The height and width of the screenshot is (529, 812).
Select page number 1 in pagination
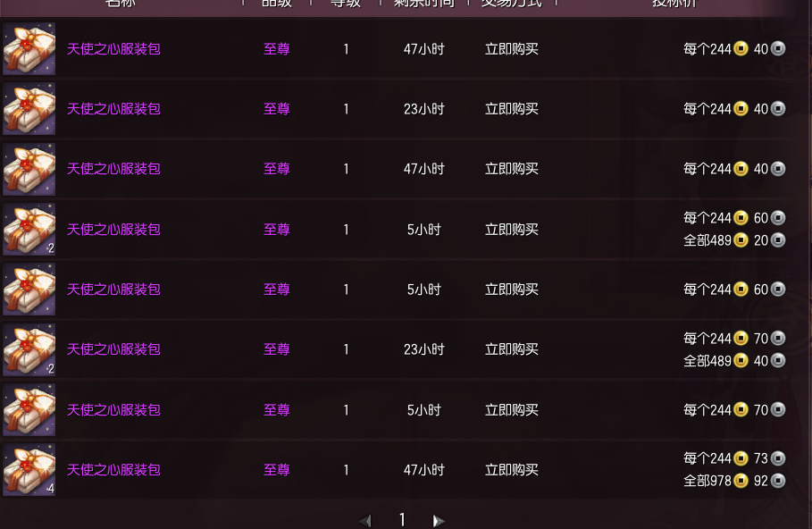point(402,520)
